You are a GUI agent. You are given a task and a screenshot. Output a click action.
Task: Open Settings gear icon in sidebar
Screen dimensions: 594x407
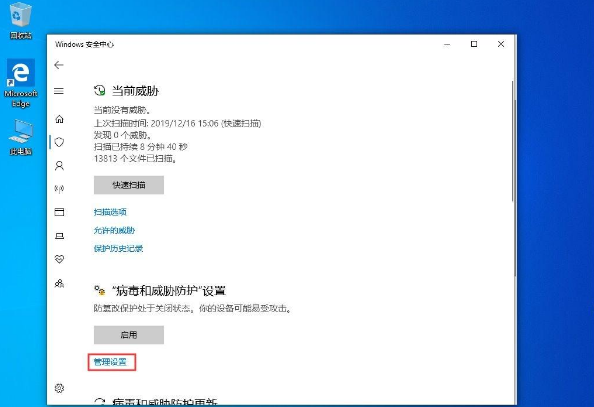(x=59, y=388)
